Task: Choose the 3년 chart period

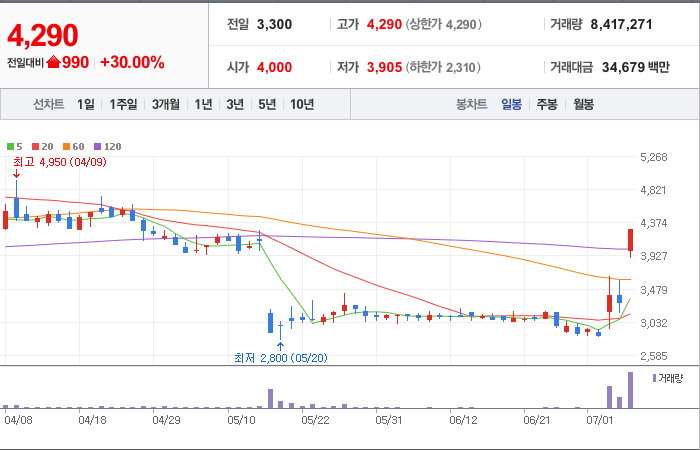Action: tap(235, 104)
